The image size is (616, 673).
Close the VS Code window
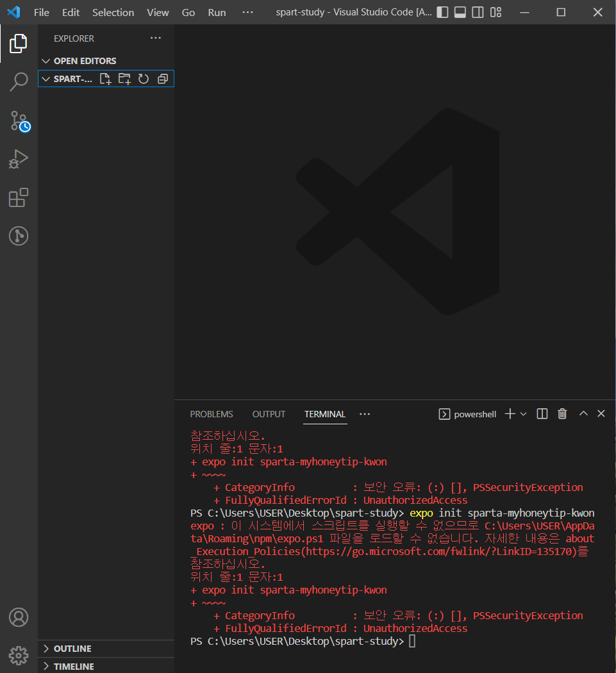point(597,12)
